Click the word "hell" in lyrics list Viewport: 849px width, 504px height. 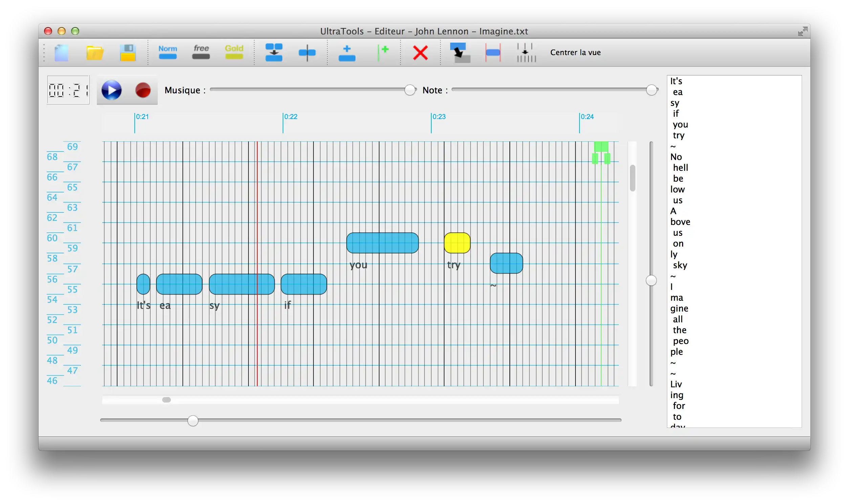[x=680, y=168]
